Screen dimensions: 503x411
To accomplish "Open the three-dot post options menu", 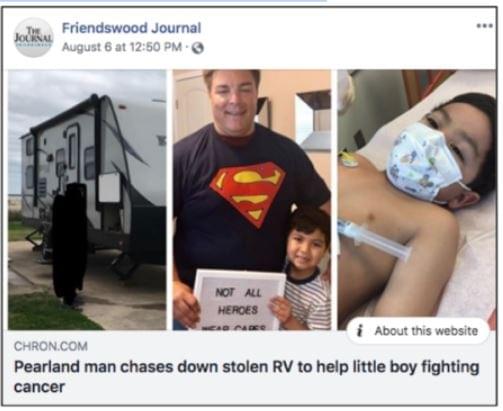I will pos(485,26).
